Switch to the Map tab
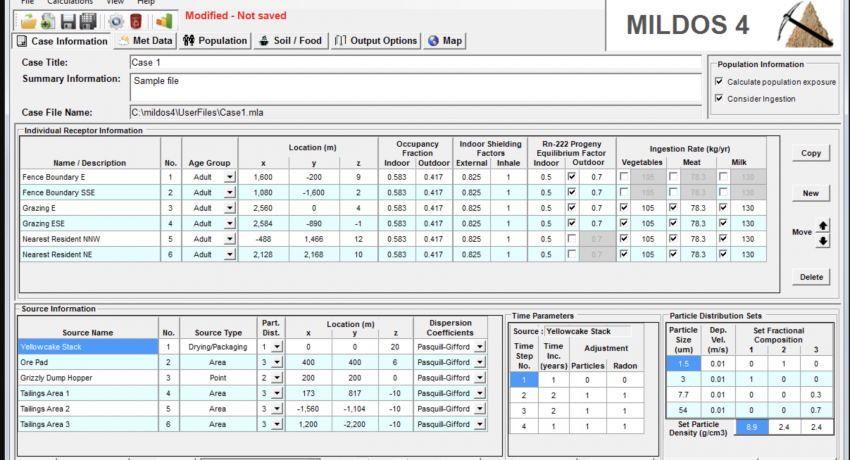The height and width of the screenshot is (460, 850). [445, 41]
